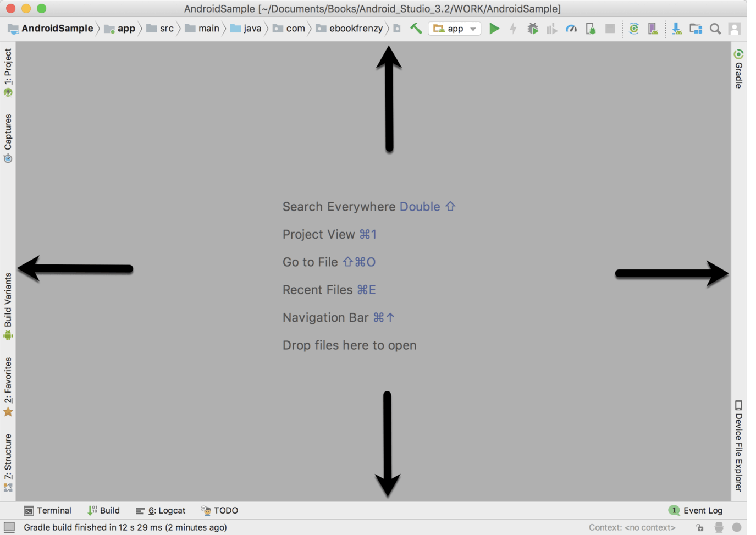Open the Project Structure icon

click(696, 29)
